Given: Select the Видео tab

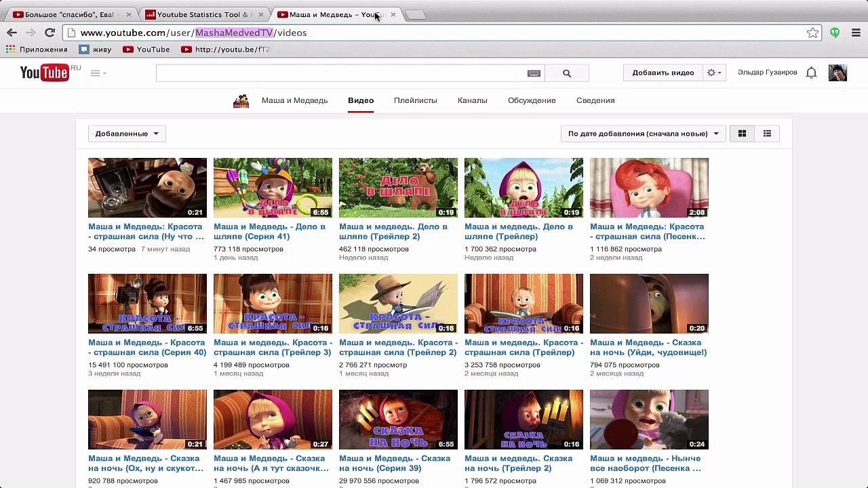Looking at the screenshot, I should pos(361,100).
